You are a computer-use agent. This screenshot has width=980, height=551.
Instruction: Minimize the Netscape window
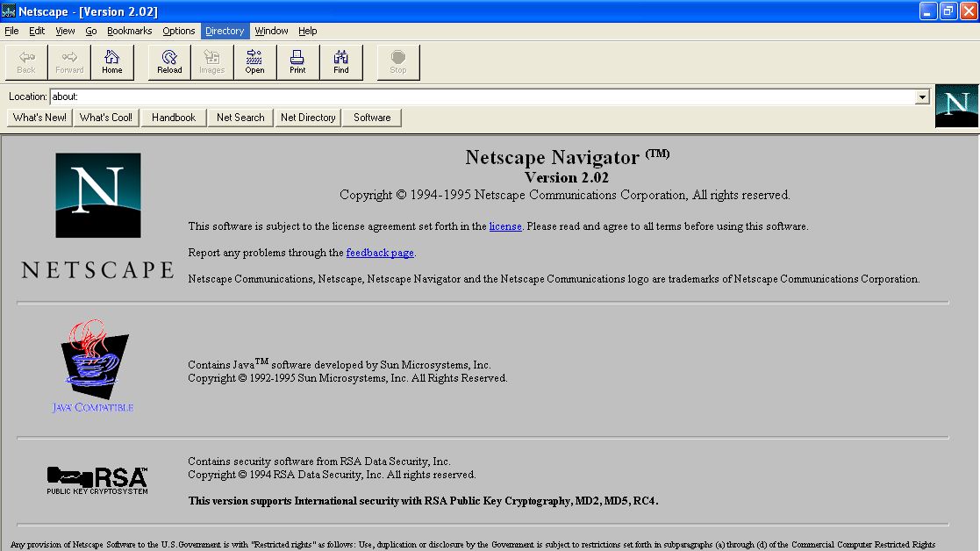(928, 11)
